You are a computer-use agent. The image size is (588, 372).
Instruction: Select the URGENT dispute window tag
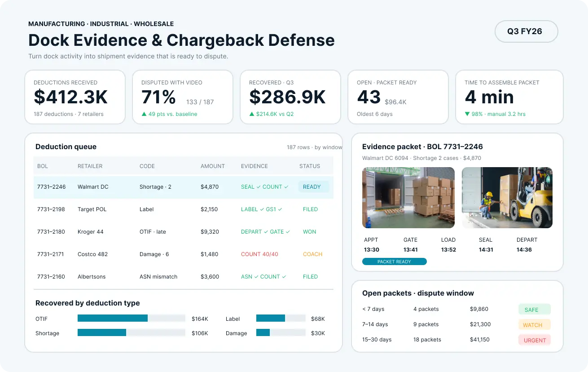pos(534,340)
